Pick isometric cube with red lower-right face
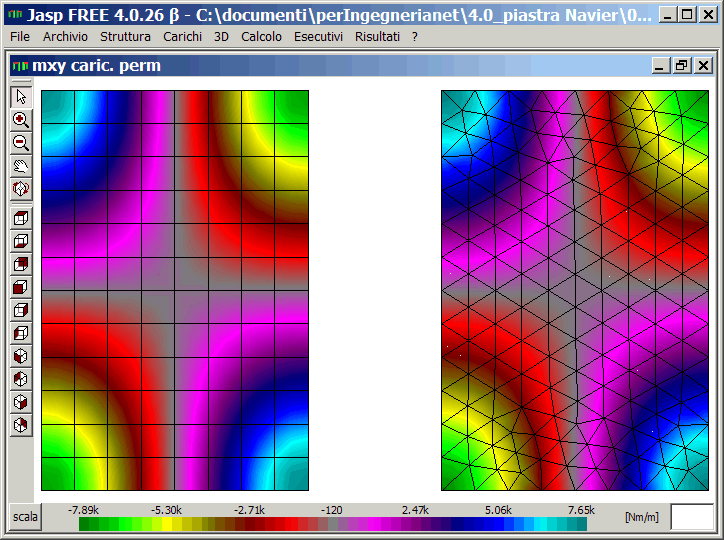This screenshot has width=724, height=540. tap(21, 402)
